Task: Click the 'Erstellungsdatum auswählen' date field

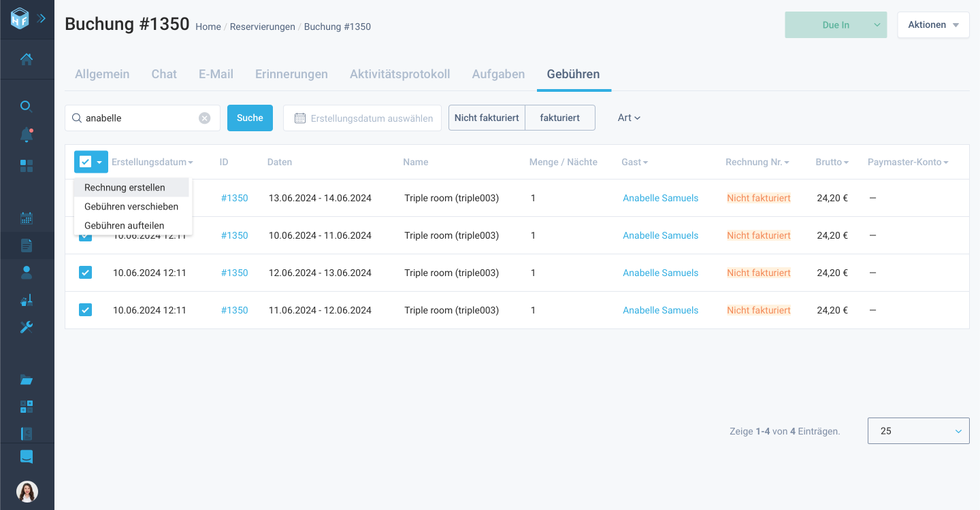Action: click(x=363, y=118)
